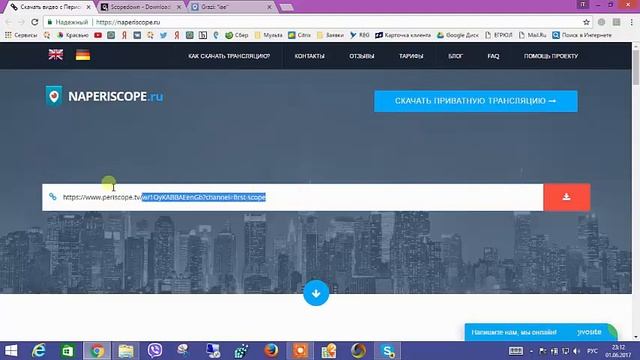This screenshot has height=360, width=640.
Task: Open Viber from the taskbar
Action: tap(155, 351)
